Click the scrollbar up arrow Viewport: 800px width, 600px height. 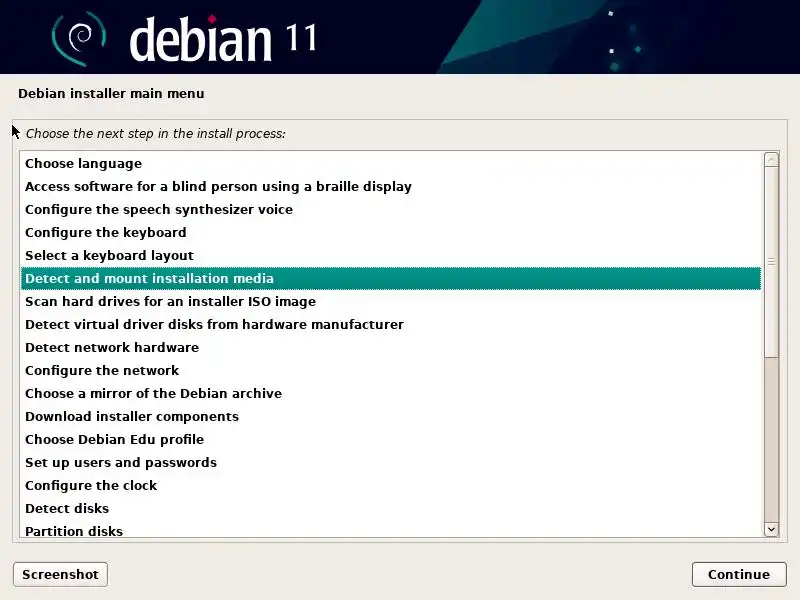[x=771, y=159]
